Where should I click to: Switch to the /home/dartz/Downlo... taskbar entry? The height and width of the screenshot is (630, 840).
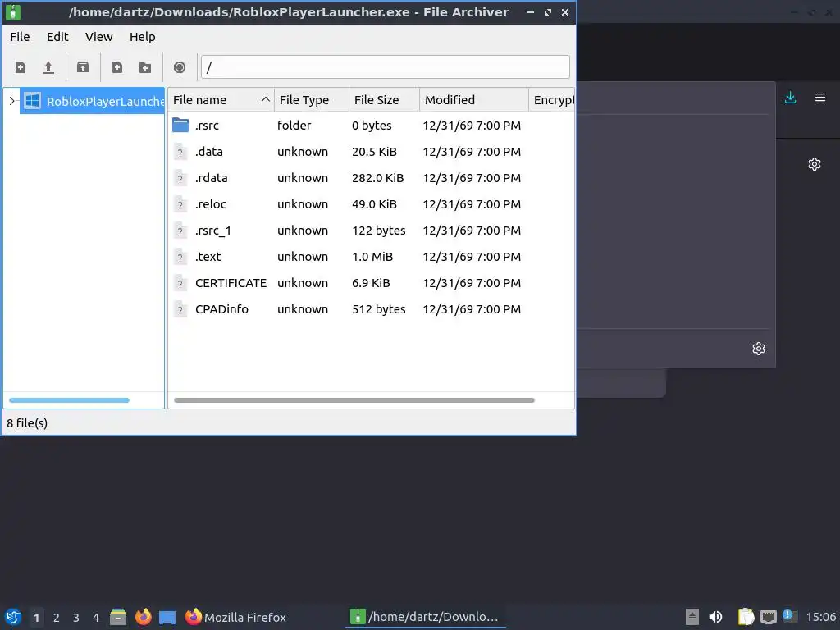click(x=426, y=617)
